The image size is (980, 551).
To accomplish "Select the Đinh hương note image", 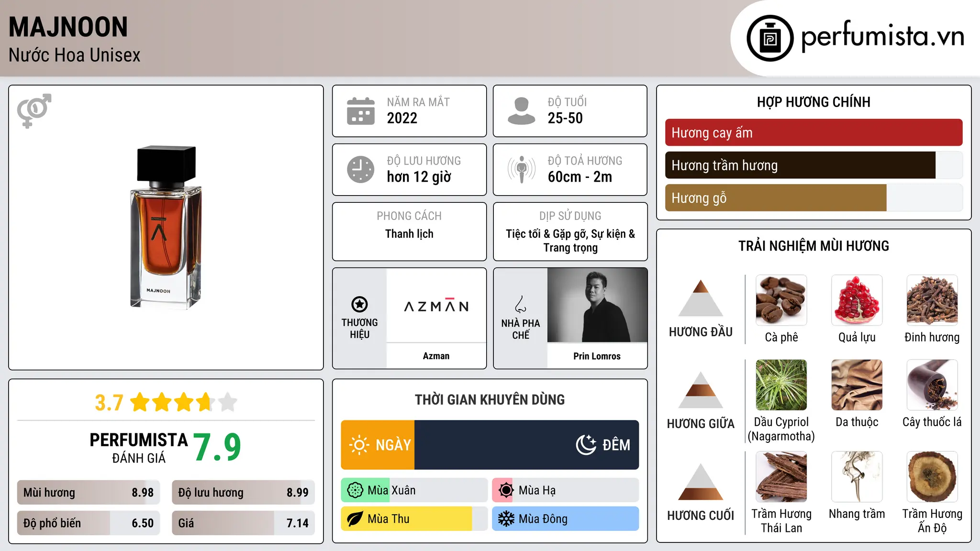I will coord(932,300).
